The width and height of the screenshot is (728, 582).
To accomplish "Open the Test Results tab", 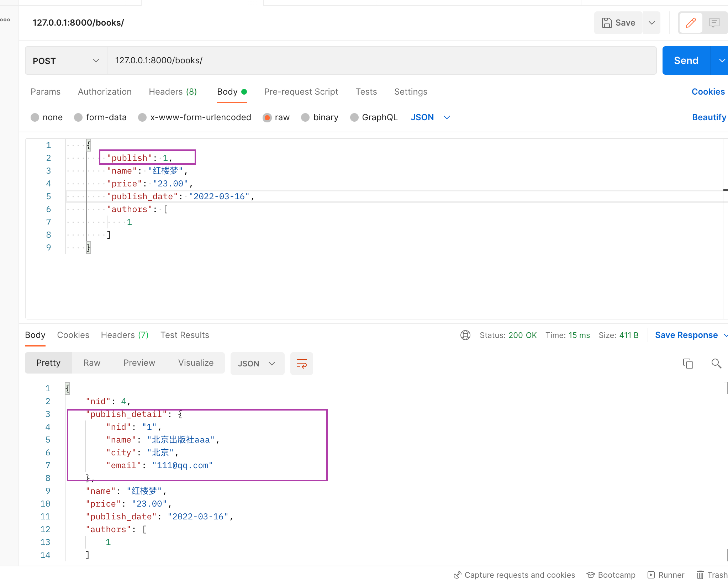I will [185, 335].
